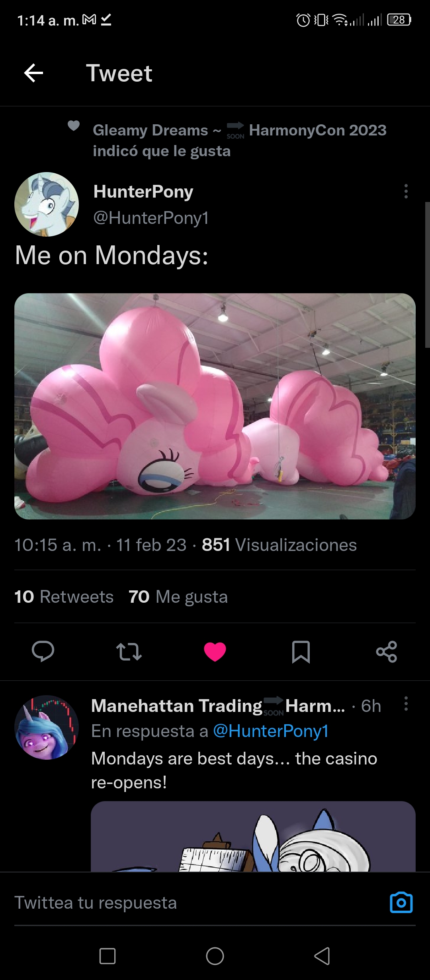This screenshot has height=980, width=430.
Task: View the 10 Retweets list
Action: coord(64,597)
